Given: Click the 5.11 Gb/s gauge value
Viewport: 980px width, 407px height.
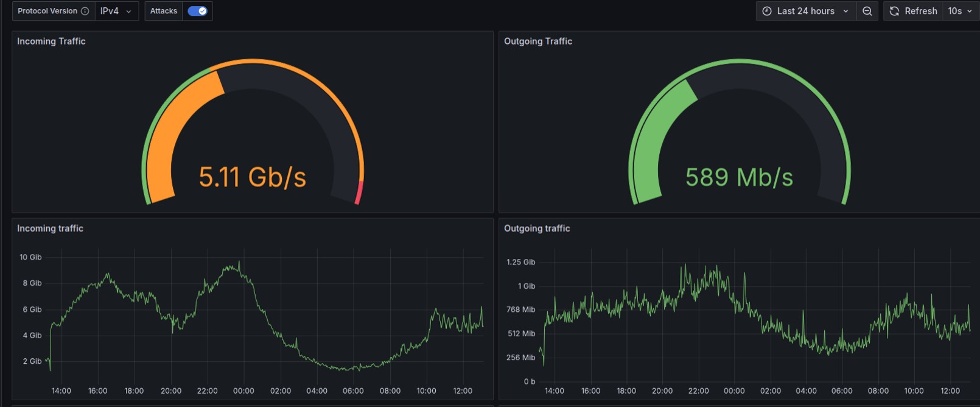Looking at the screenshot, I should tap(252, 177).
